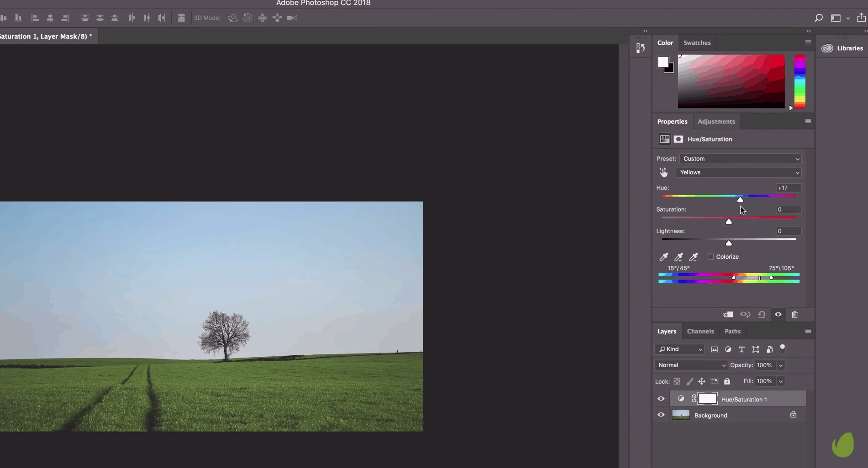Click the adjustment icon in Properties header
868x468 pixels.
(665, 139)
